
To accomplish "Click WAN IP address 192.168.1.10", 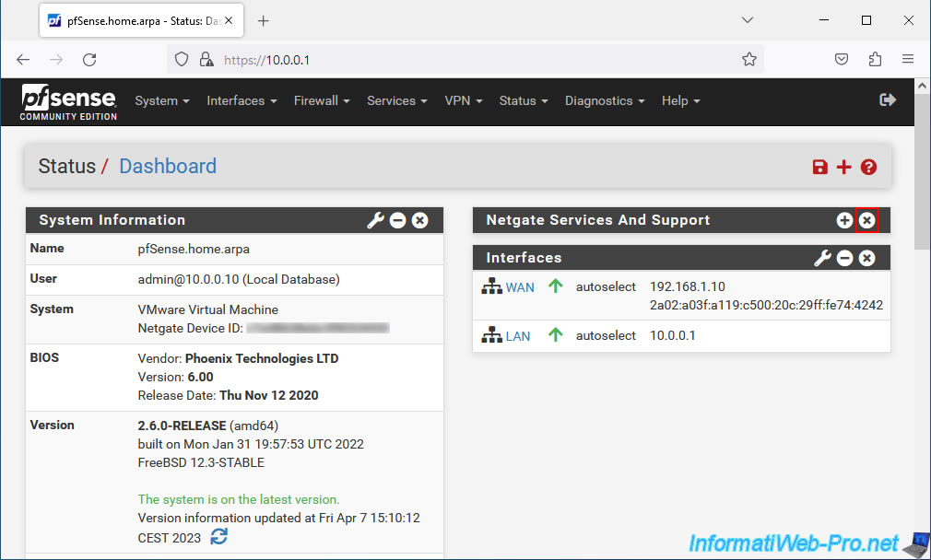I will pyautogui.click(x=687, y=286).
